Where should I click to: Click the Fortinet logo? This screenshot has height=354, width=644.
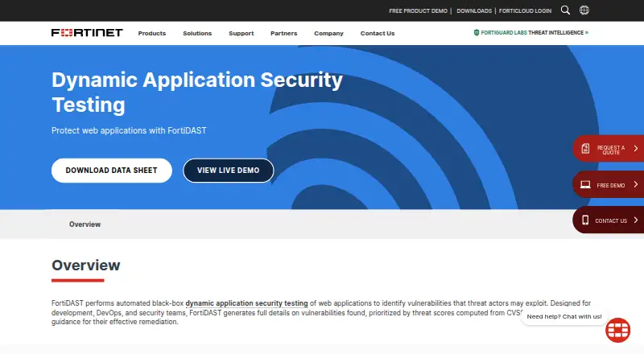[87, 33]
